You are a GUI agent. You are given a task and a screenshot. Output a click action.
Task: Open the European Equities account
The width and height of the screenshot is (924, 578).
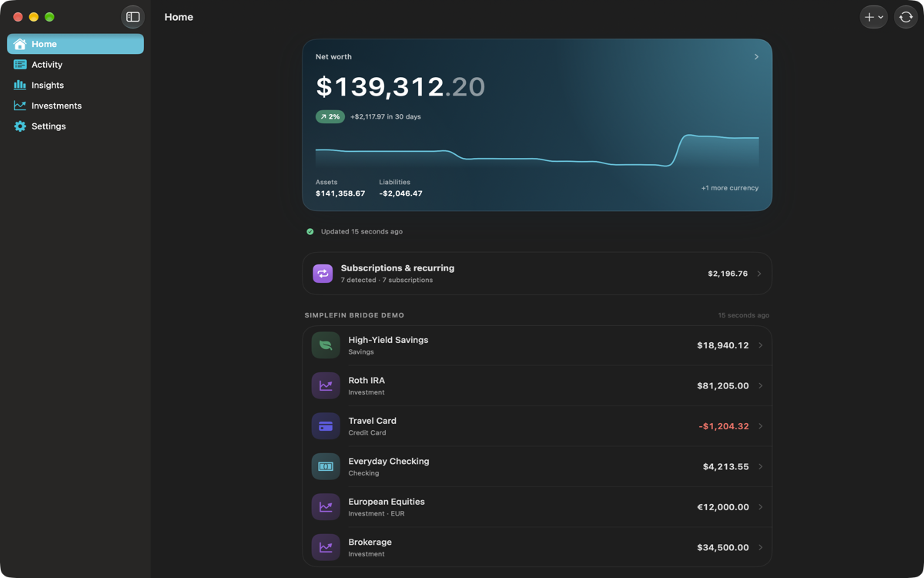click(537, 507)
